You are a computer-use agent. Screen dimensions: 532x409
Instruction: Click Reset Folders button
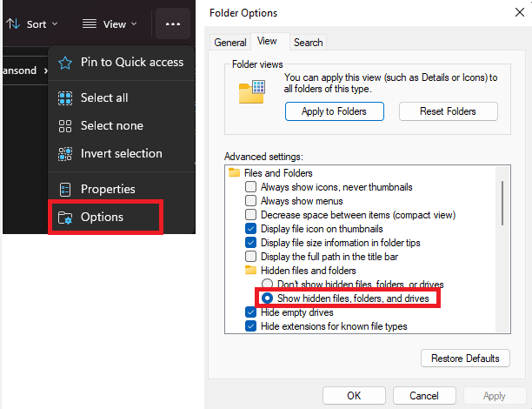point(449,111)
